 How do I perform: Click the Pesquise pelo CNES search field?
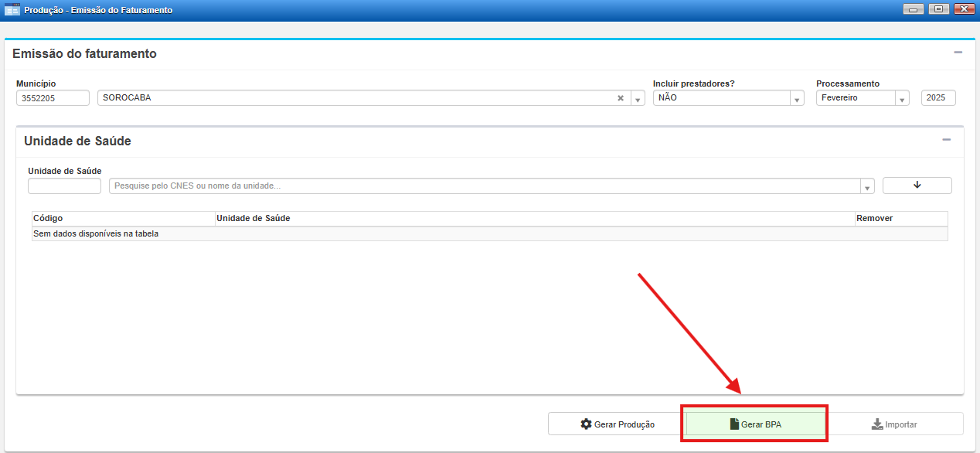(x=485, y=186)
